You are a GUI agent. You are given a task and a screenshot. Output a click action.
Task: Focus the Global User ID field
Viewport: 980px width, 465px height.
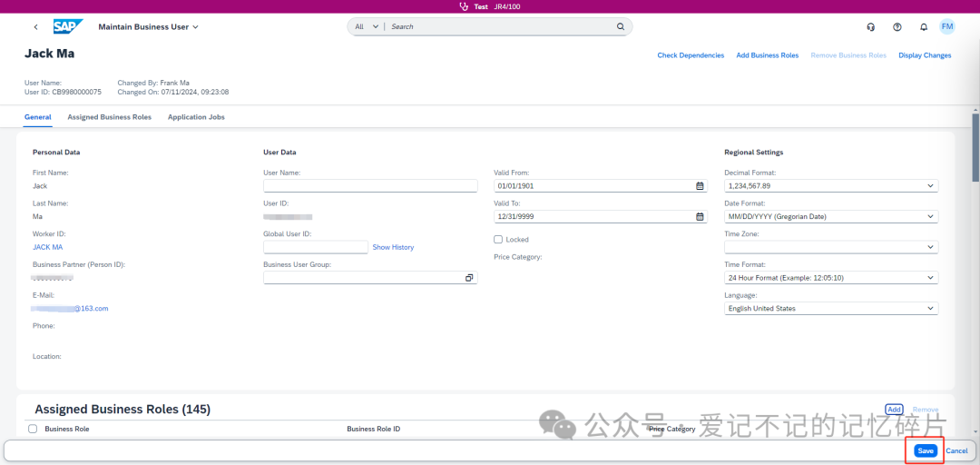316,247
